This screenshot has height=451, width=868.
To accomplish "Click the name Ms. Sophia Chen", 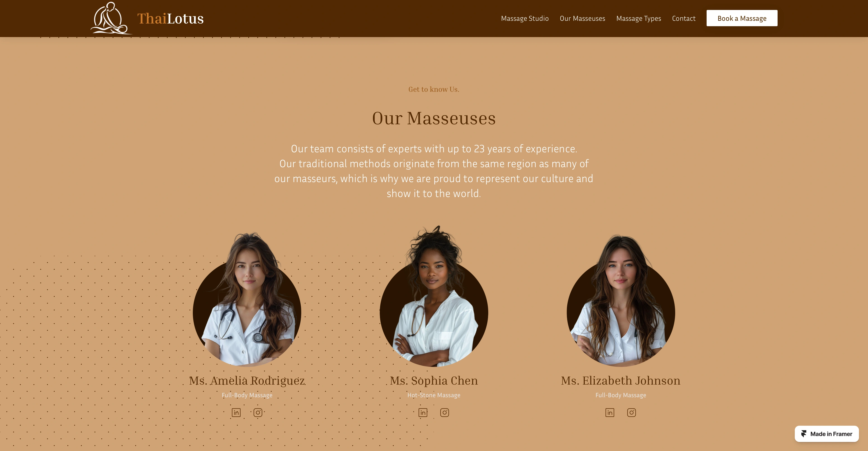I will 434,381.
